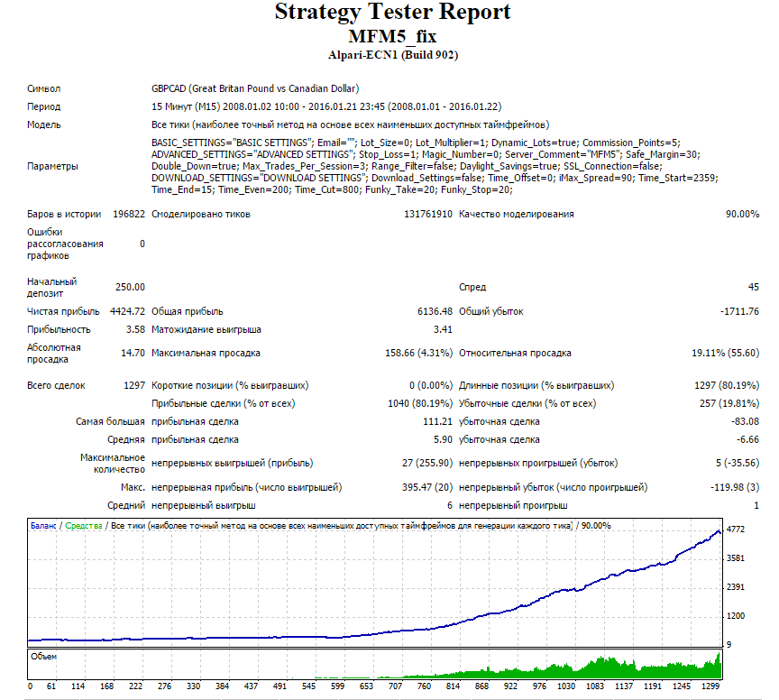Select the modelled ticks value 131761910
Viewport: 779px width, 700px height.
(428, 215)
